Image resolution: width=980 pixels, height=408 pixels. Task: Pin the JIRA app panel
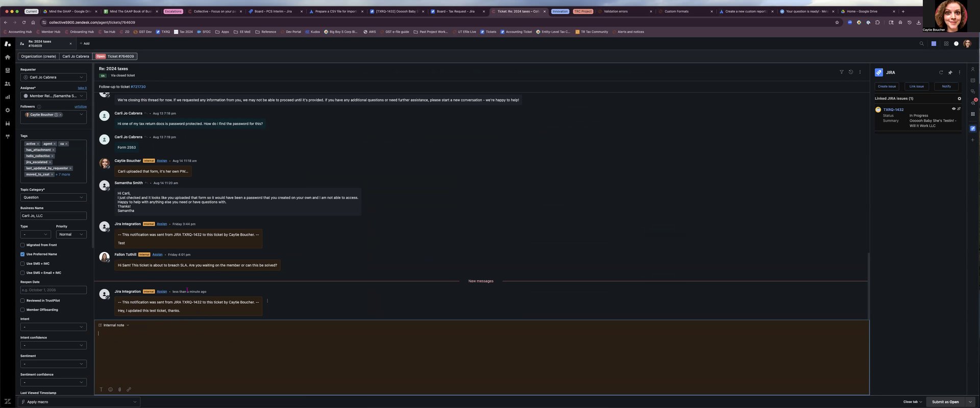[x=950, y=72]
